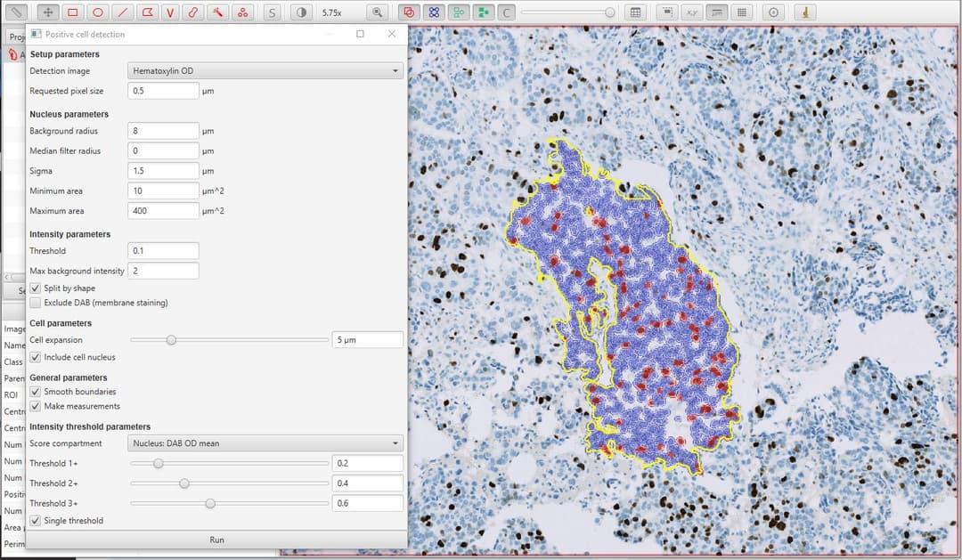Click the Median filter radius field

(163, 150)
